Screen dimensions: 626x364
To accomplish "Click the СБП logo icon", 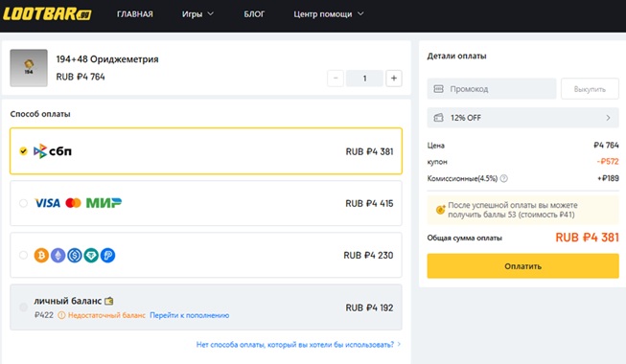I will tap(53, 151).
